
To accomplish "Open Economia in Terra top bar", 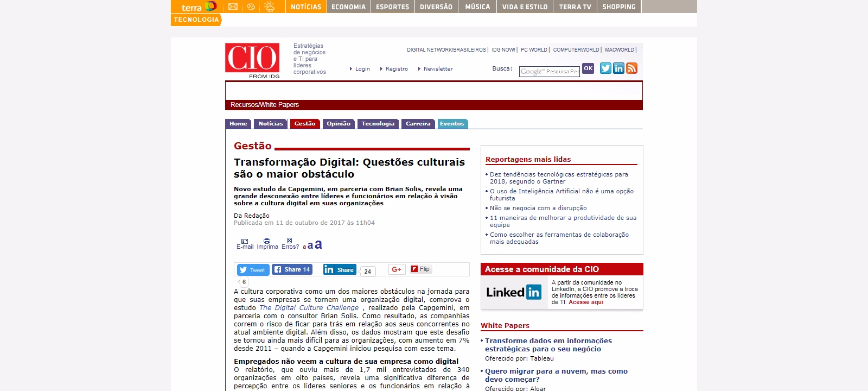I will click(349, 7).
